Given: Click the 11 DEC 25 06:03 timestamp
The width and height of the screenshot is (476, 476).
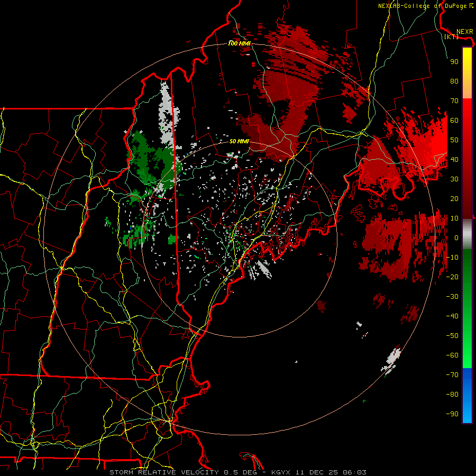Looking at the screenshot, I should click(331, 472).
